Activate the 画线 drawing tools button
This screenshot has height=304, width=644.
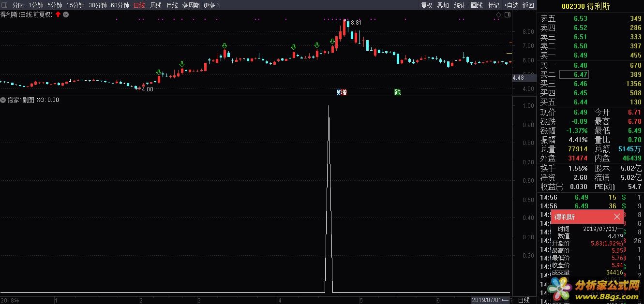click(x=477, y=5)
